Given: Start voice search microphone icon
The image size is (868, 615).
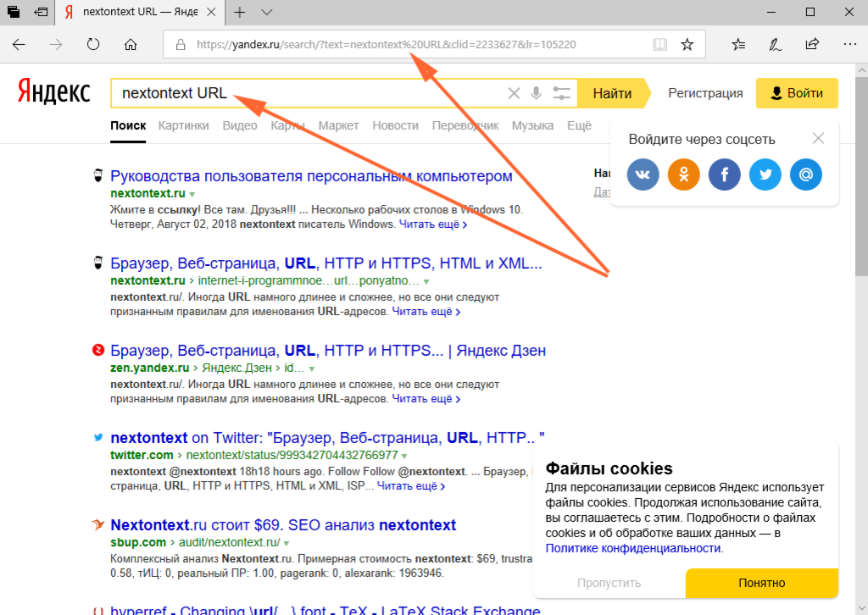Looking at the screenshot, I should (x=536, y=93).
